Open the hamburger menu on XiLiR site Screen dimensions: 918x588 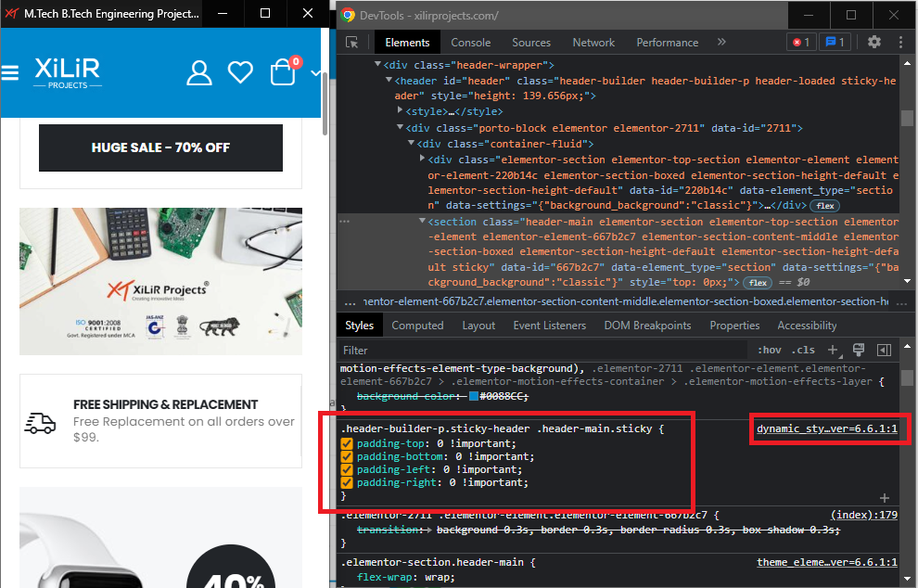(x=10, y=72)
